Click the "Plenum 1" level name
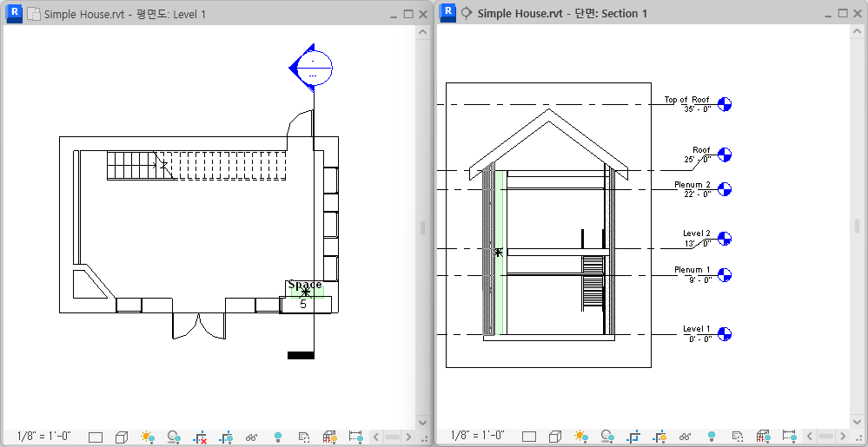 pos(692,270)
